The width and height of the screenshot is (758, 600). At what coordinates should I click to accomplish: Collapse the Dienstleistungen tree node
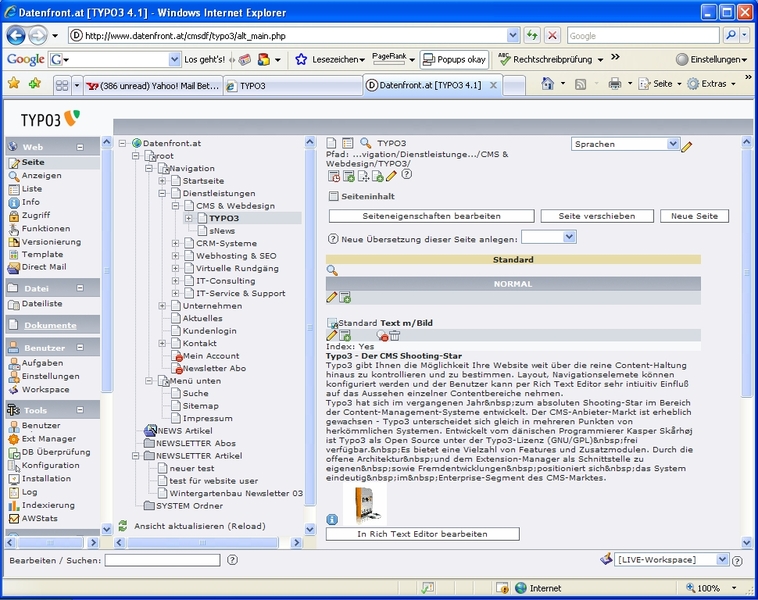(162, 193)
